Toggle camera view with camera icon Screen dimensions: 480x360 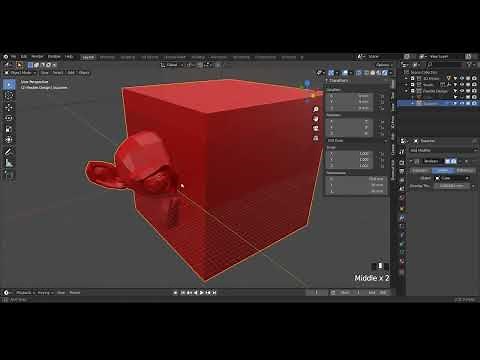tap(316, 128)
